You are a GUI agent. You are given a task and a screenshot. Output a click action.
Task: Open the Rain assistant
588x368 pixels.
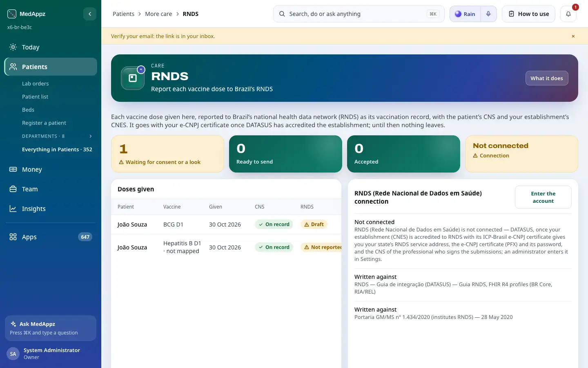click(465, 14)
